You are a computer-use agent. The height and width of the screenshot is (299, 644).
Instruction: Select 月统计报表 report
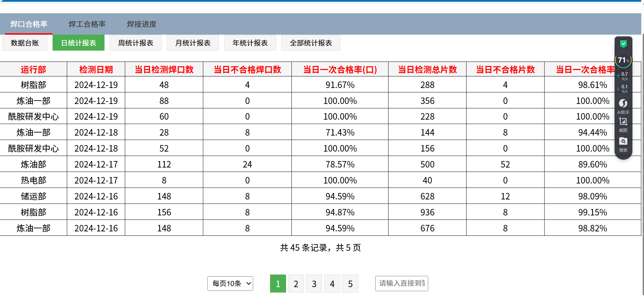[x=193, y=43]
